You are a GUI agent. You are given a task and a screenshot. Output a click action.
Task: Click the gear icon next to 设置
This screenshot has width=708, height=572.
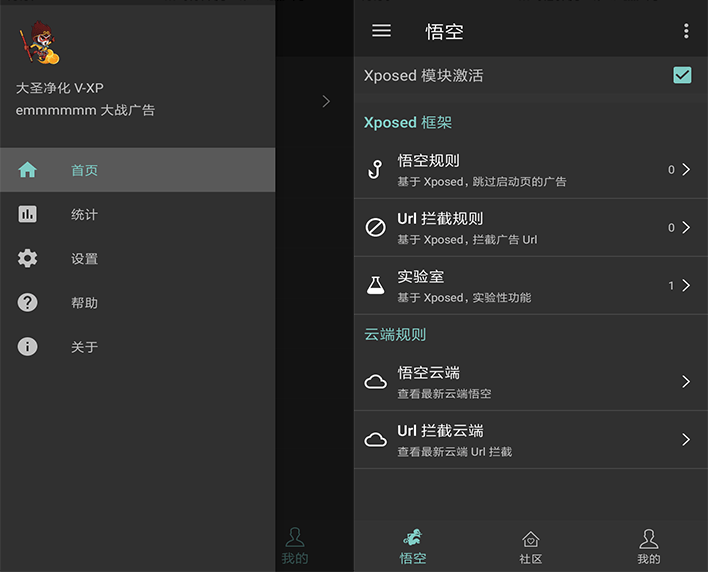coord(28,258)
